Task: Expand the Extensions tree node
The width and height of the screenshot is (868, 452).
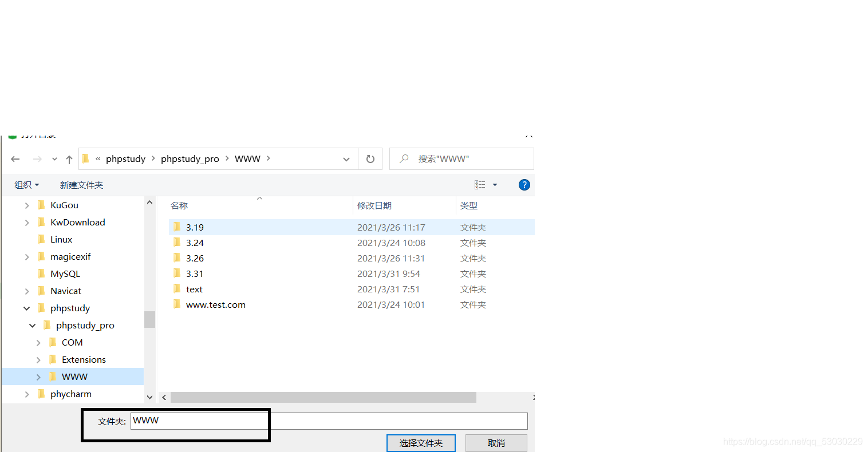Action: (38, 360)
